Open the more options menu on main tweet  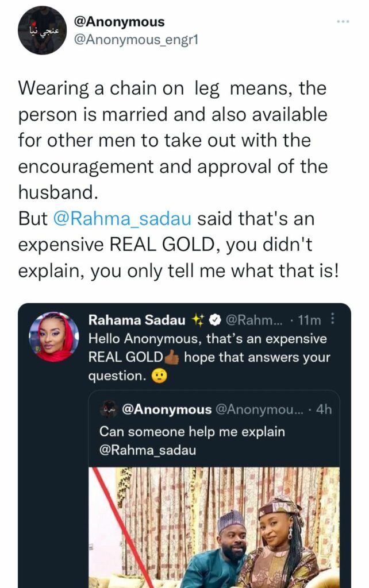pos(343,21)
